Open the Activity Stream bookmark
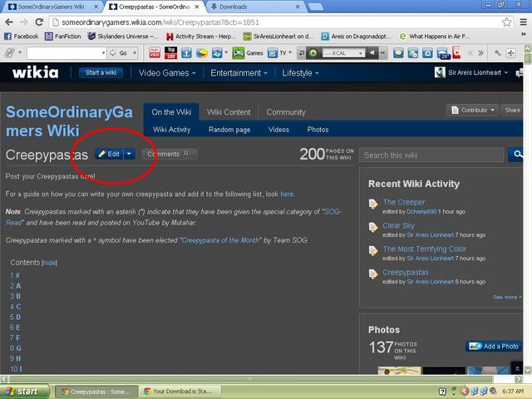Viewport: 532px width, 399px height. pos(200,37)
